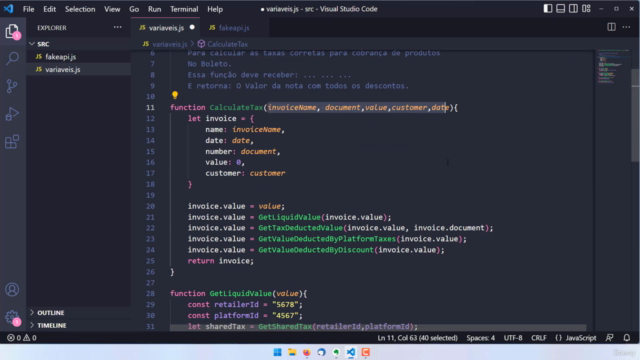Click the errors and warnings status indicator

[22, 338]
